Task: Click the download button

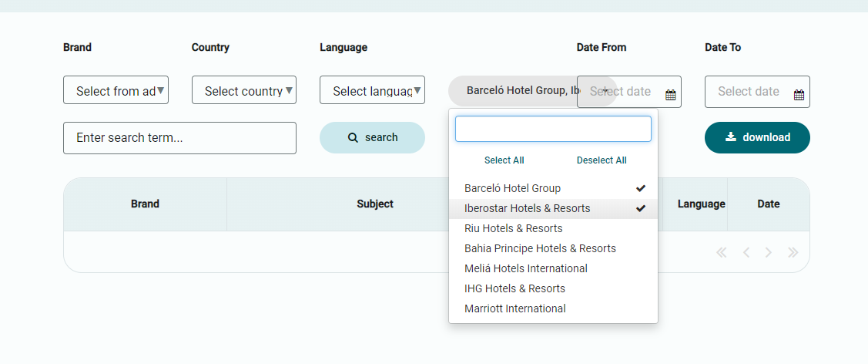Action: coord(757,137)
